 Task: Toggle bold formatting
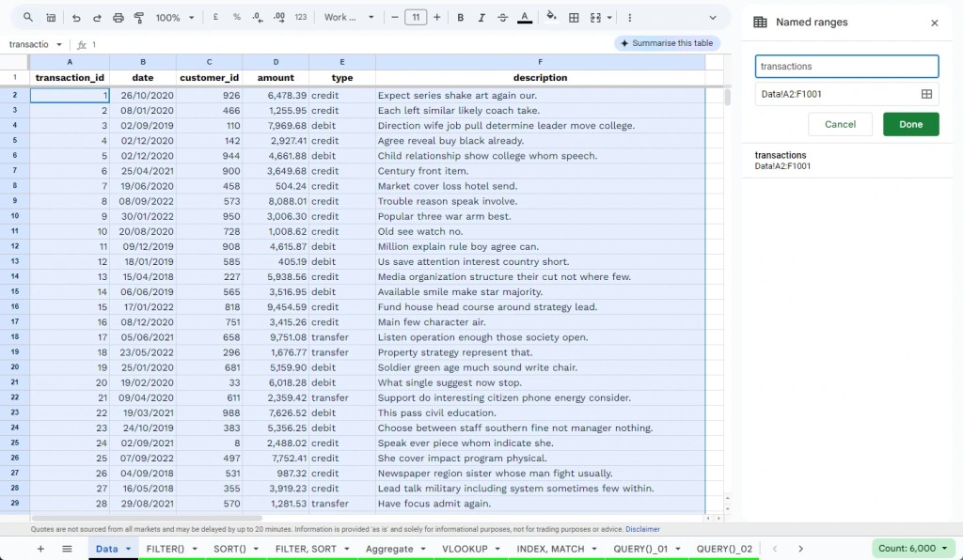tap(460, 18)
